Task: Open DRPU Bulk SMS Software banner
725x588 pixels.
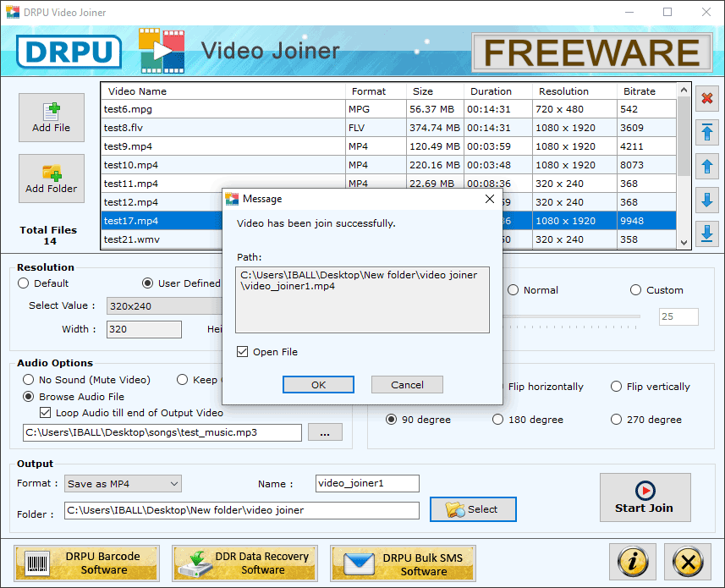Action: tap(403, 563)
